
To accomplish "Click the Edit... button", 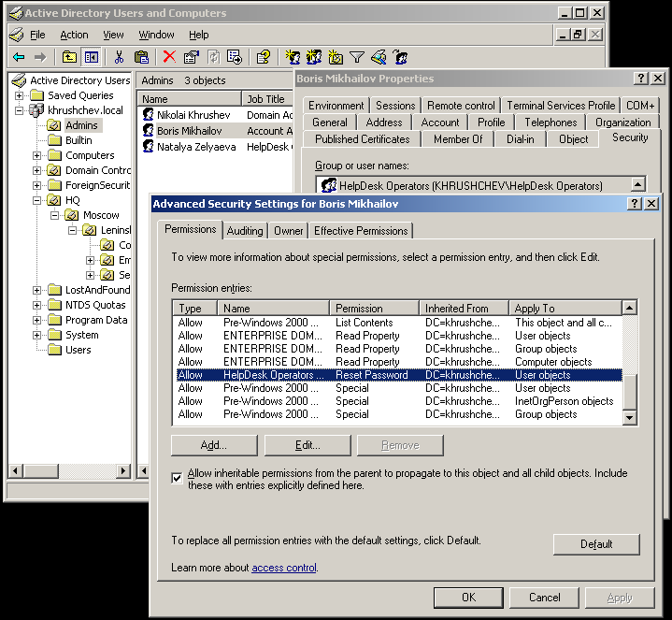I will tap(307, 445).
